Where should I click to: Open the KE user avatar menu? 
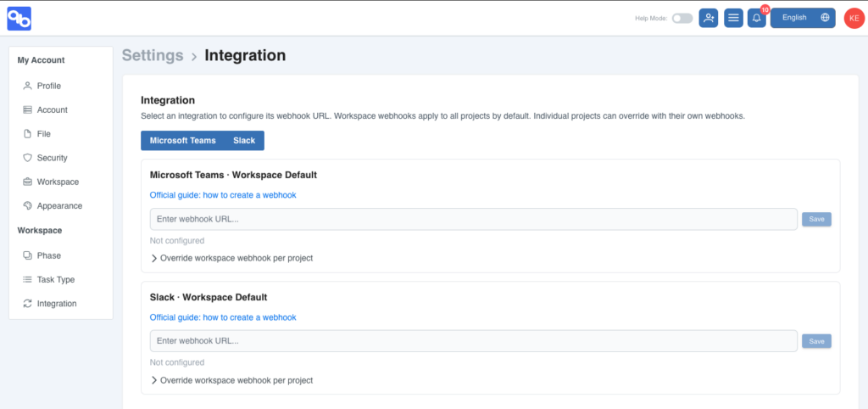(x=854, y=19)
